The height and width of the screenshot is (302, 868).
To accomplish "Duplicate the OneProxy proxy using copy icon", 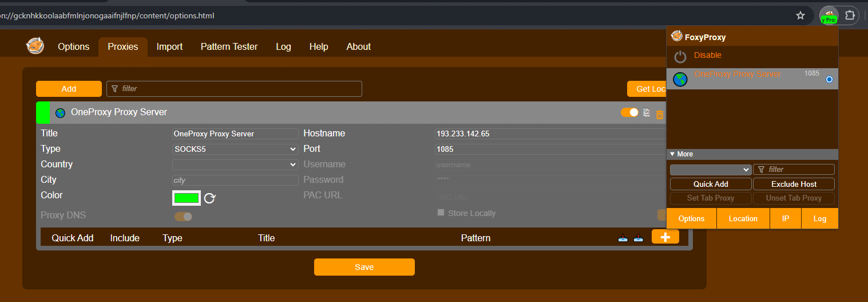I will point(646,113).
